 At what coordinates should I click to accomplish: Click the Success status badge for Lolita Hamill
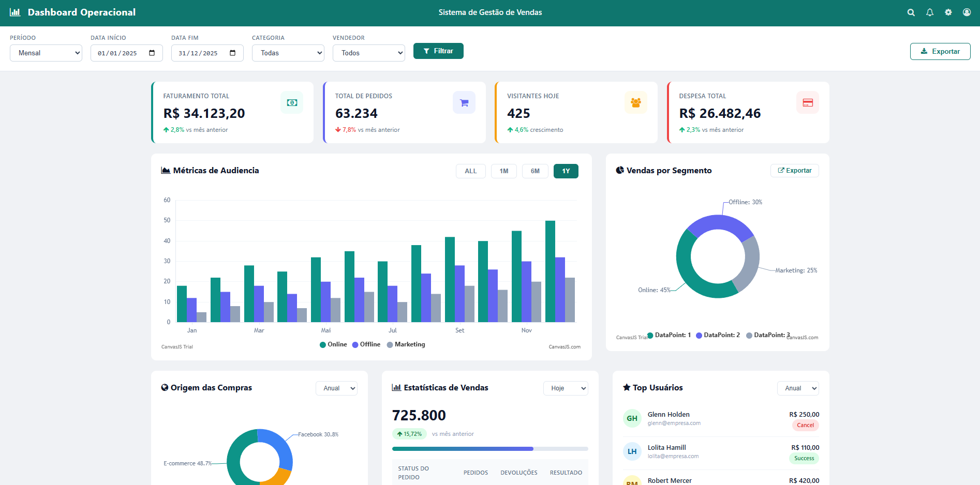click(804, 459)
